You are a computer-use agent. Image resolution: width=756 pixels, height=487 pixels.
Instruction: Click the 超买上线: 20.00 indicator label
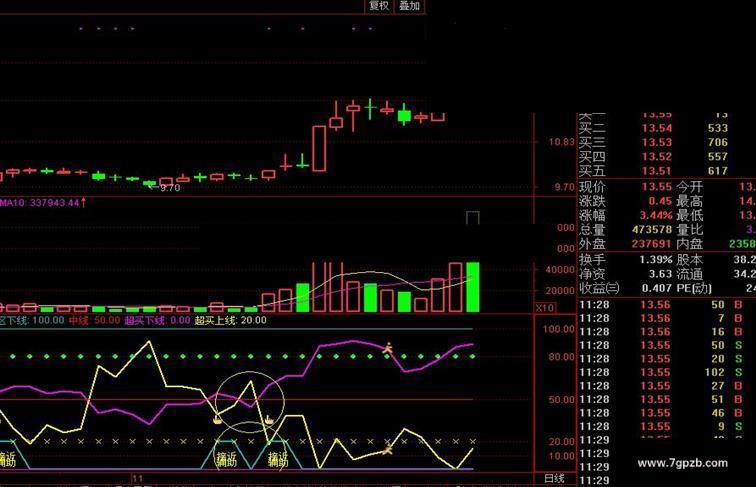[x=230, y=320]
